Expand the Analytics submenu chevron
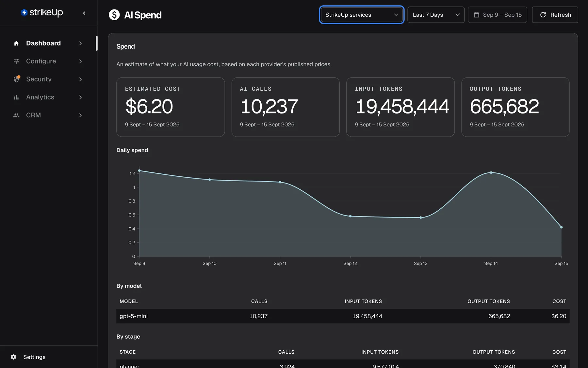The height and width of the screenshot is (368, 588). [80, 97]
